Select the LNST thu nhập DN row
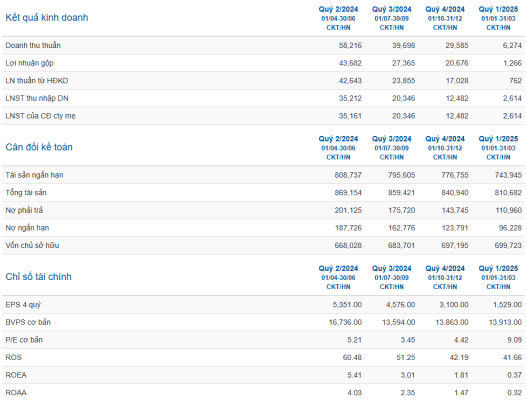This screenshot has height=400, width=527. tap(264, 98)
